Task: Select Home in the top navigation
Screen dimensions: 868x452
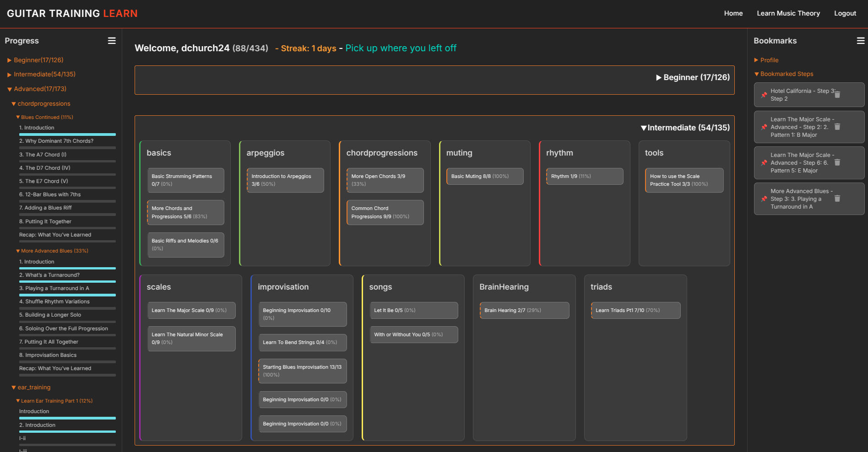Action: point(733,13)
